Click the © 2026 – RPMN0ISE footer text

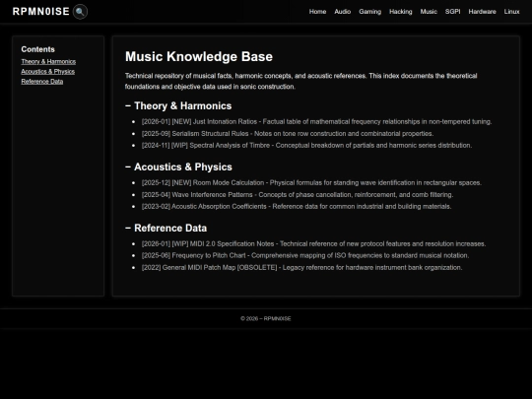click(266, 318)
